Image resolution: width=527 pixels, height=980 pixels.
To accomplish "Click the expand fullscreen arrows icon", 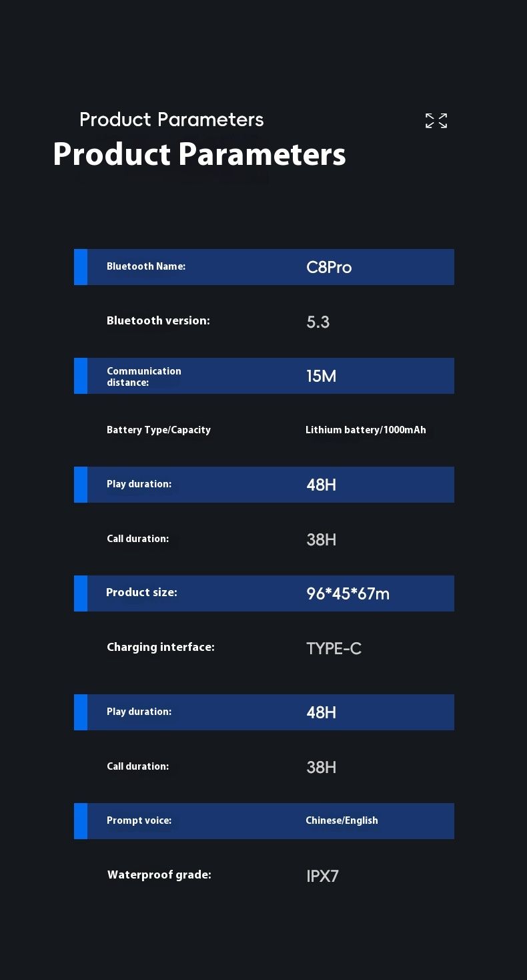I will click(x=436, y=121).
